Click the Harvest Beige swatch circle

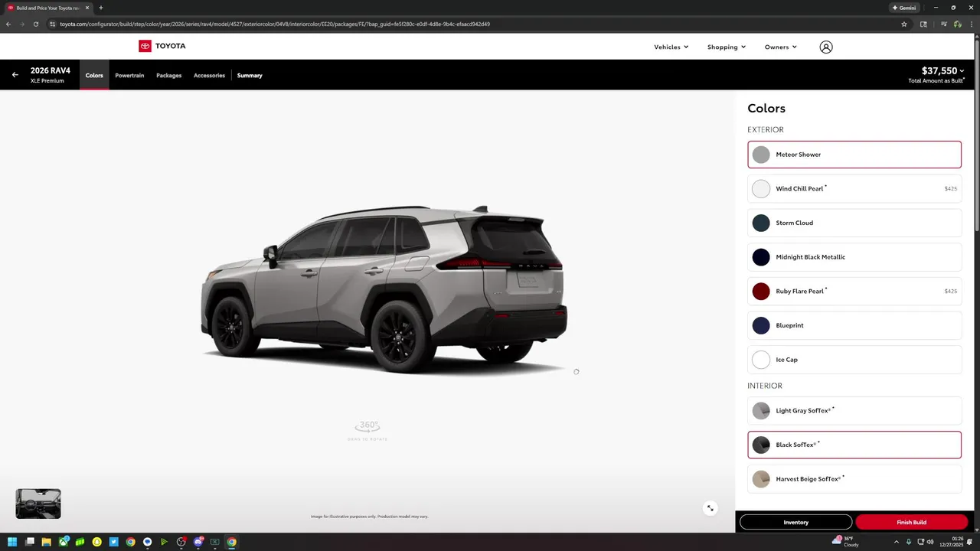[760, 479]
